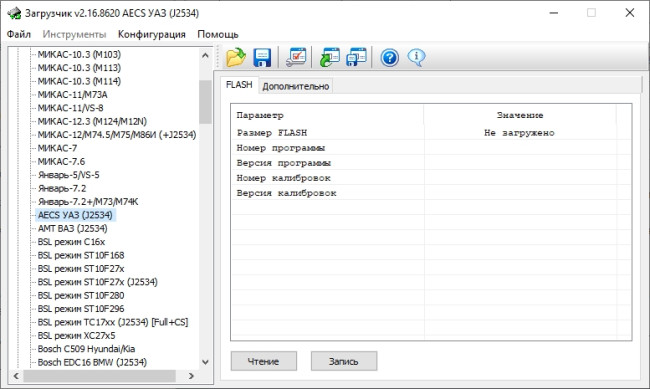Select BSL режим ST10F280 entry
The width and height of the screenshot is (650, 389).
(x=81, y=295)
